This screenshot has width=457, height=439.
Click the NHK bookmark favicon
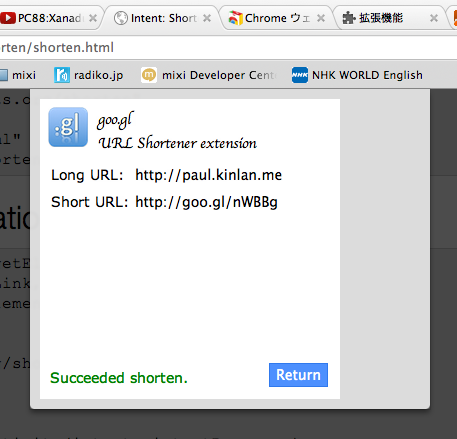pyautogui.click(x=300, y=75)
